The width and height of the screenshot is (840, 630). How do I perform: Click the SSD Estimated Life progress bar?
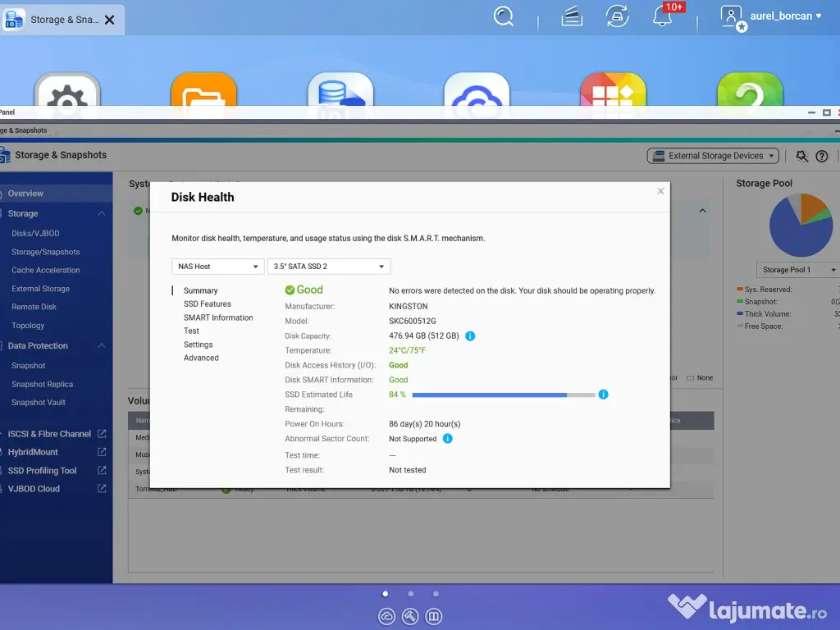pyautogui.click(x=503, y=395)
